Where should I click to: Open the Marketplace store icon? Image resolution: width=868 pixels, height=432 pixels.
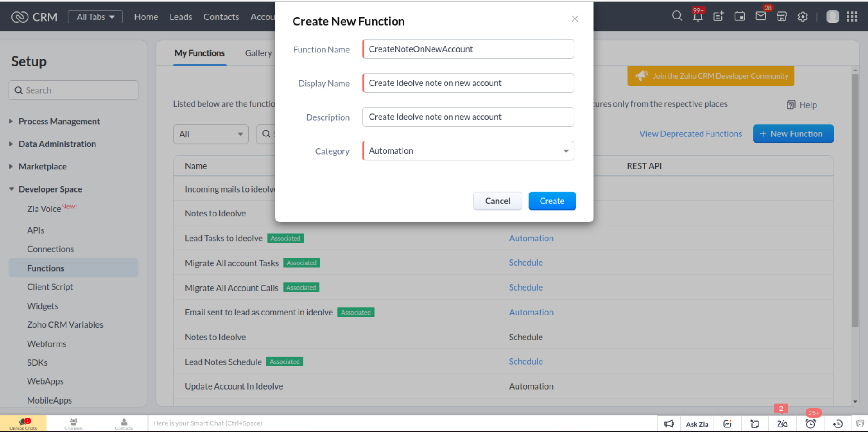782,17
